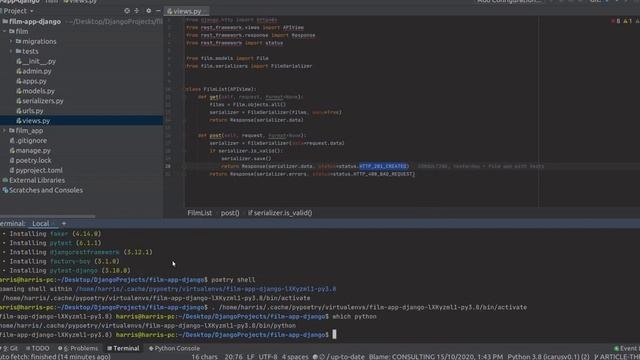Change the 4 spaces indent setting
640x360 pixels.
295,357
